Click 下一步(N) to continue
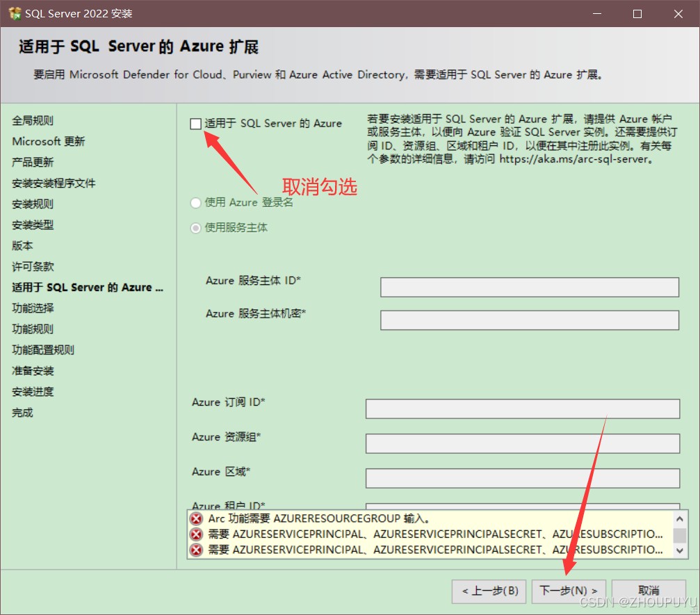Viewport: 700px width, 615px height. pyautogui.click(x=568, y=591)
